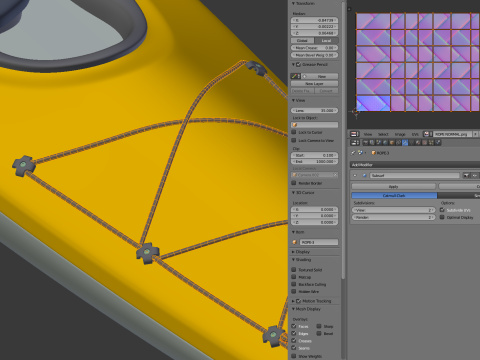This screenshot has height=360, width=480.
Task: Toggle Subsurf modifier viewport visibility eye
Action: [x=474, y=175]
